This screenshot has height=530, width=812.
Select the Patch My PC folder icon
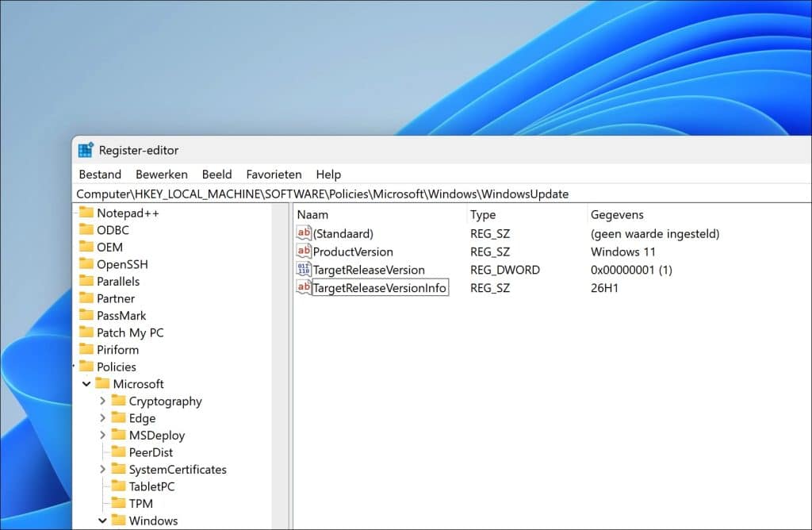[86, 332]
